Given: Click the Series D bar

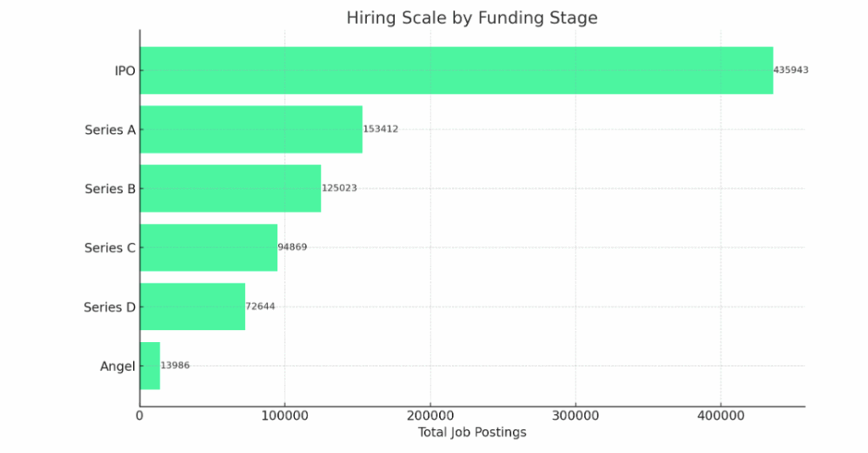Looking at the screenshot, I should coord(192,307).
